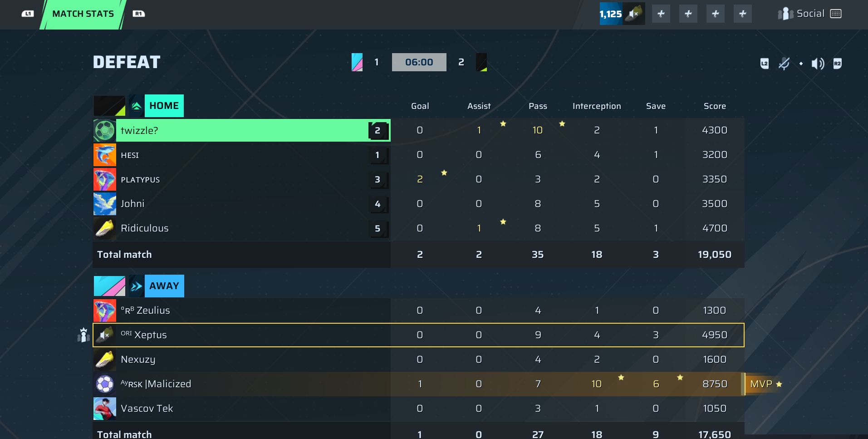Click the shark avatar for HESI

(105, 155)
